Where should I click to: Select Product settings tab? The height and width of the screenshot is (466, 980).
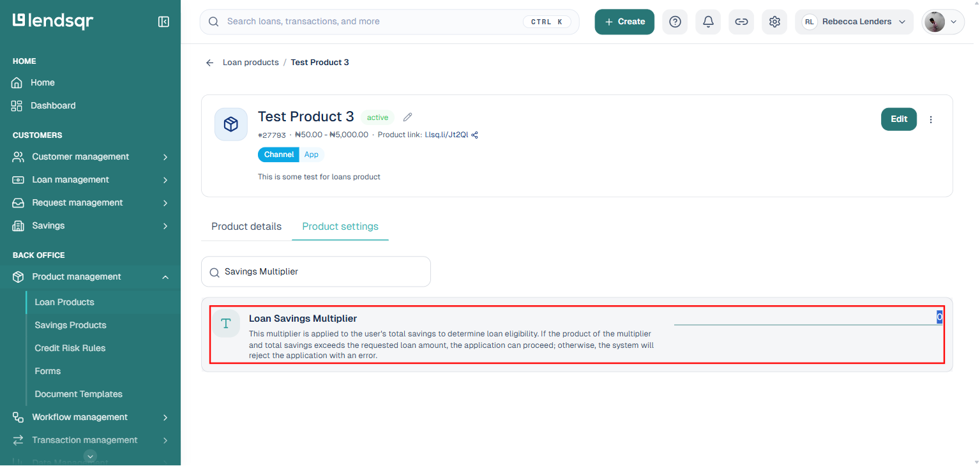[340, 227]
